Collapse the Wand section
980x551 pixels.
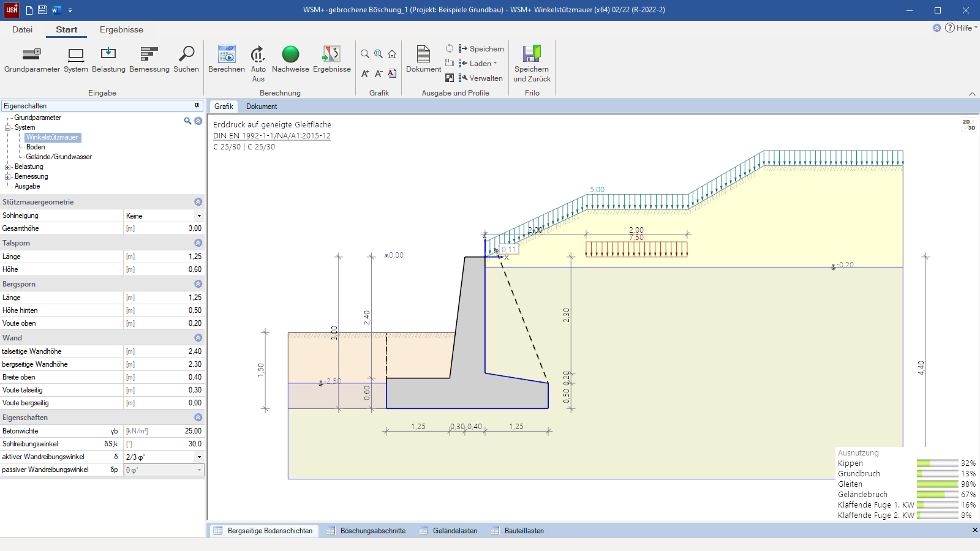point(198,338)
